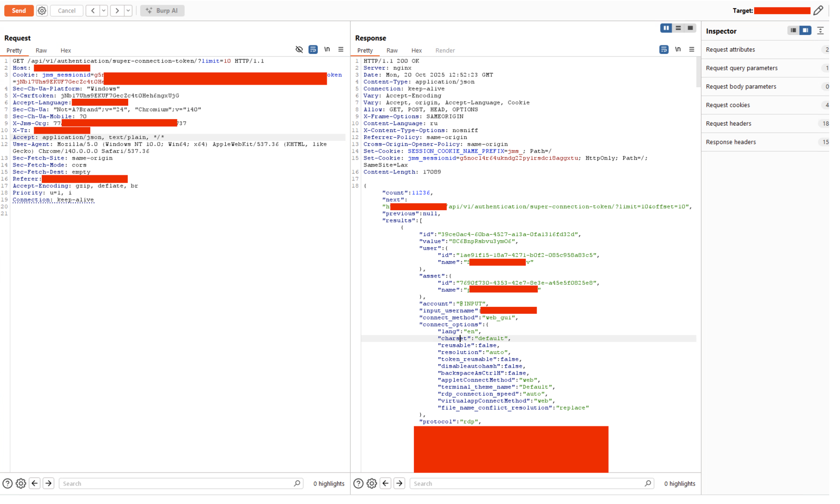
Task: Switch to the Hex tab of the Request
Action: pyautogui.click(x=66, y=50)
